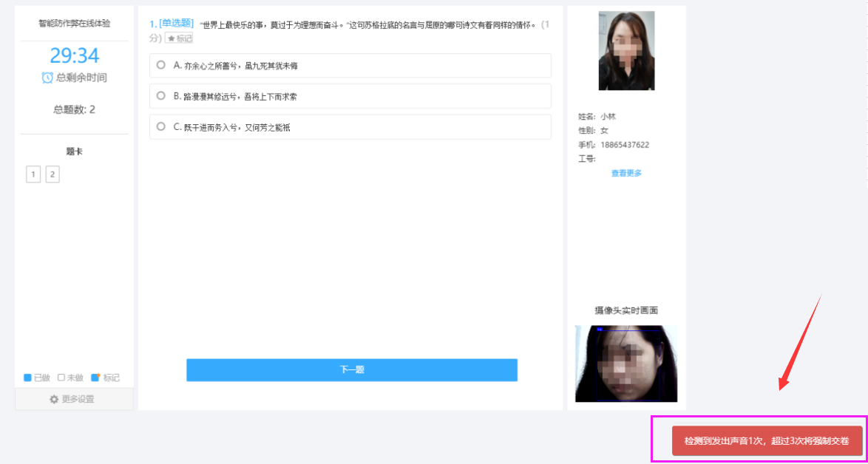Click the exam title 智能防作弊在线体验
Image resolution: width=868 pixels, height=464 pixels.
coord(73,24)
